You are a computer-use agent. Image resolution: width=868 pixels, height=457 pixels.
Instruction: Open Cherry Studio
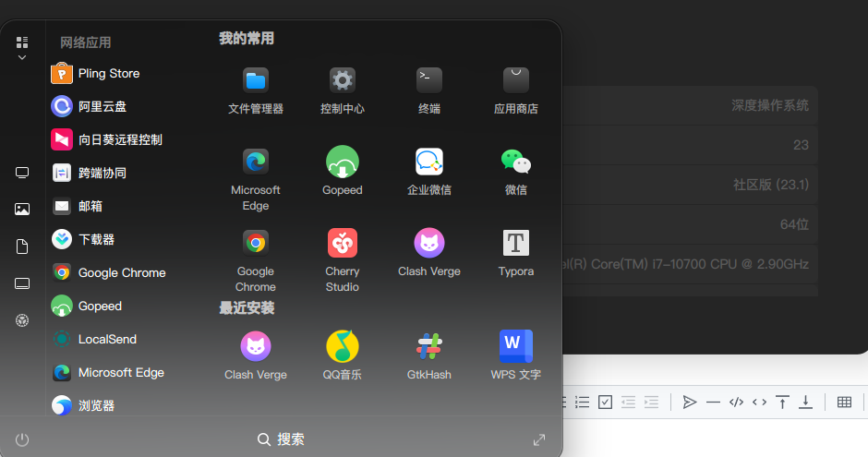[342, 261]
